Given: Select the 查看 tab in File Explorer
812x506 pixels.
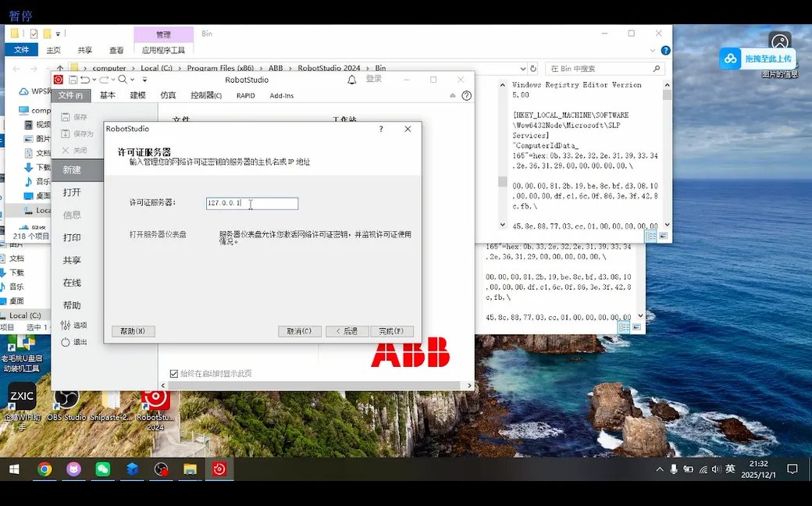Looking at the screenshot, I should point(115,48).
